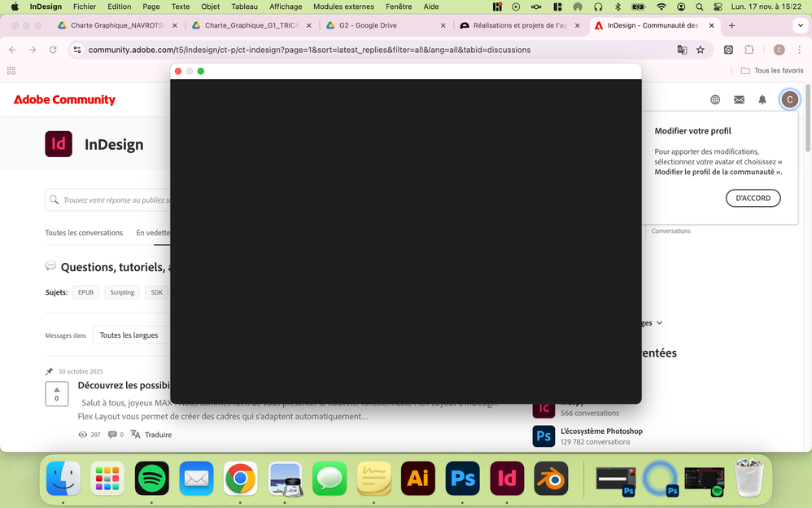Bookmark the page with the star icon
The height and width of the screenshot is (508, 812).
click(701, 50)
